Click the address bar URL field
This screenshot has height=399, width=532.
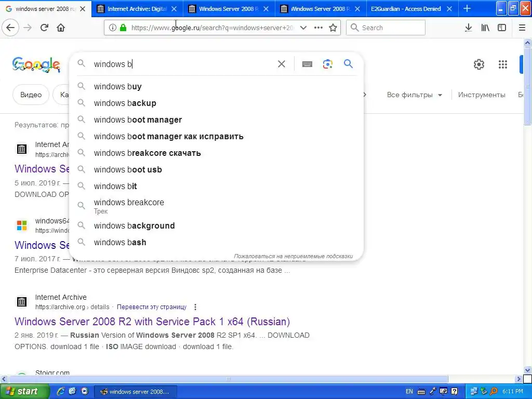[212, 28]
